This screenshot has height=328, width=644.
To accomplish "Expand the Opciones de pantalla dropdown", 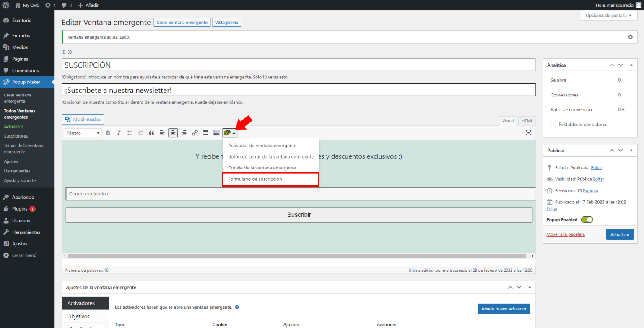I will point(608,15).
